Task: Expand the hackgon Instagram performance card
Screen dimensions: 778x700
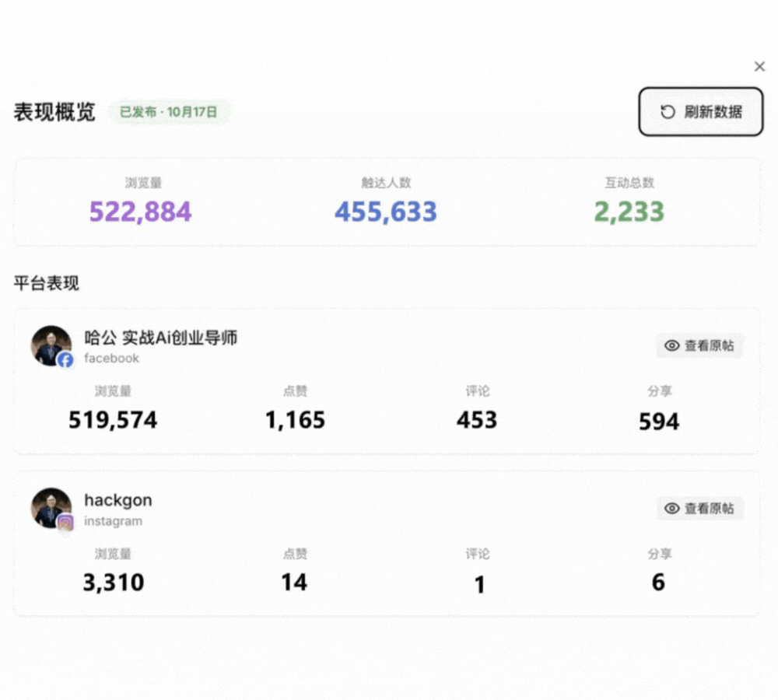Action: (x=389, y=544)
